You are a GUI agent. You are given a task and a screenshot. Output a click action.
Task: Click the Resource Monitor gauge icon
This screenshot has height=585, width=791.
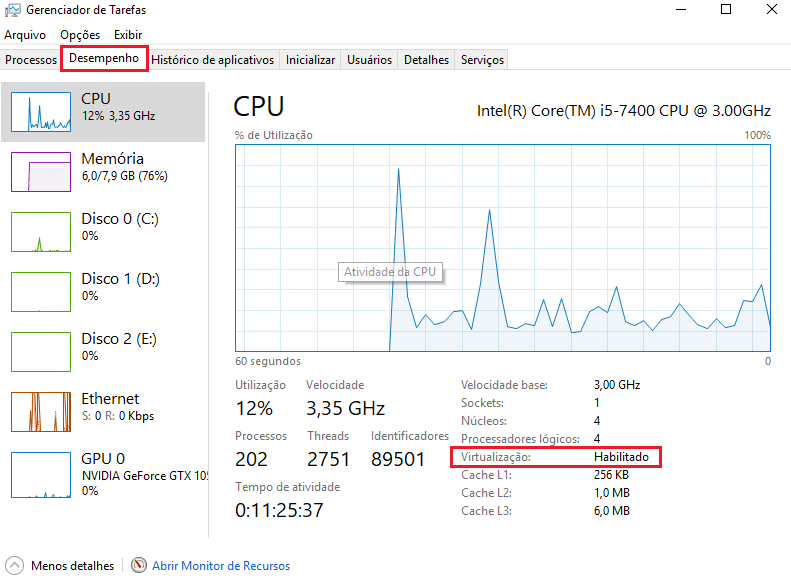139,565
